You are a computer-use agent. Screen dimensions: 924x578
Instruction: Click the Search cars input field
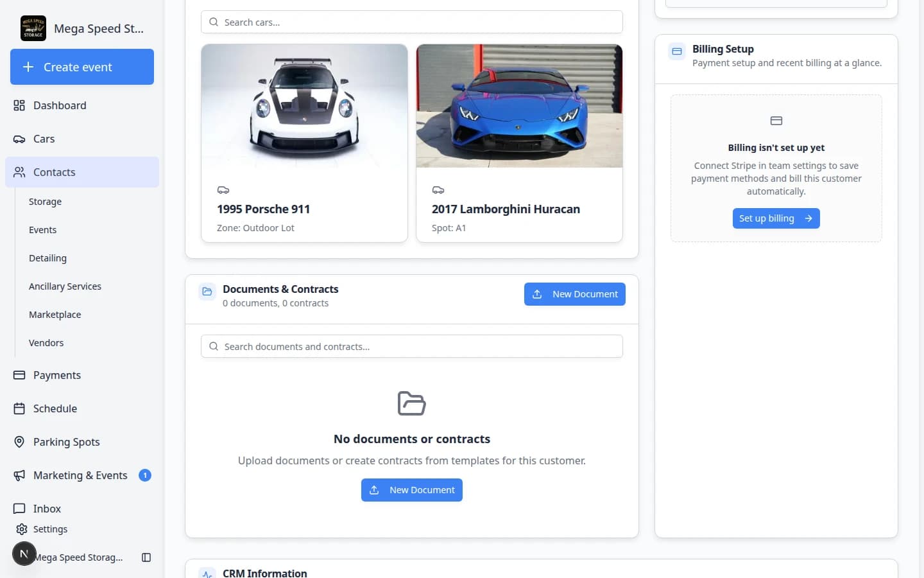coord(412,22)
